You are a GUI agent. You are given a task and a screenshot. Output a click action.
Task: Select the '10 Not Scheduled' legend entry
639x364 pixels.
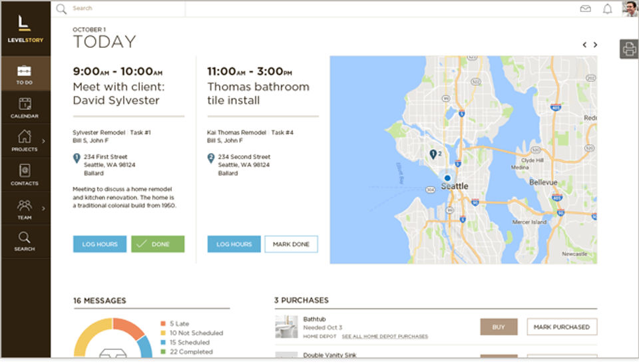click(x=192, y=333)
